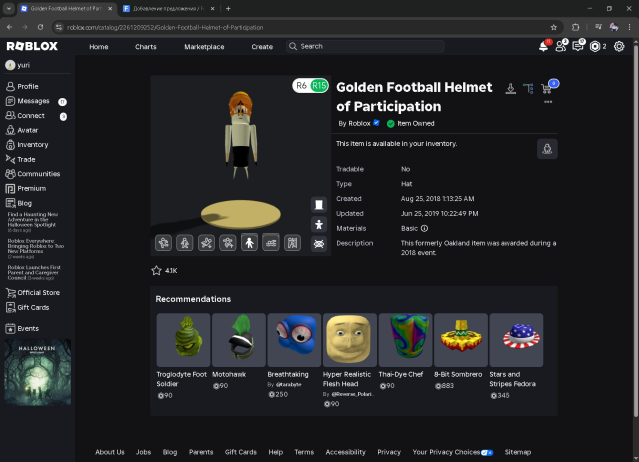Expand the Chrome tab search dropdown
639x462 pixels.
point(9,8)
